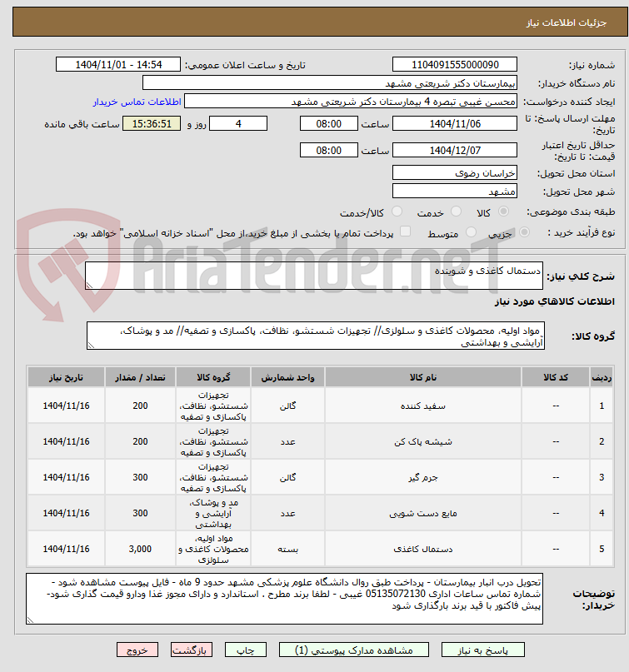This screenshot has height=672, width=629.
Task: Click row number 5 in the table
Action: tap(602, 549)
